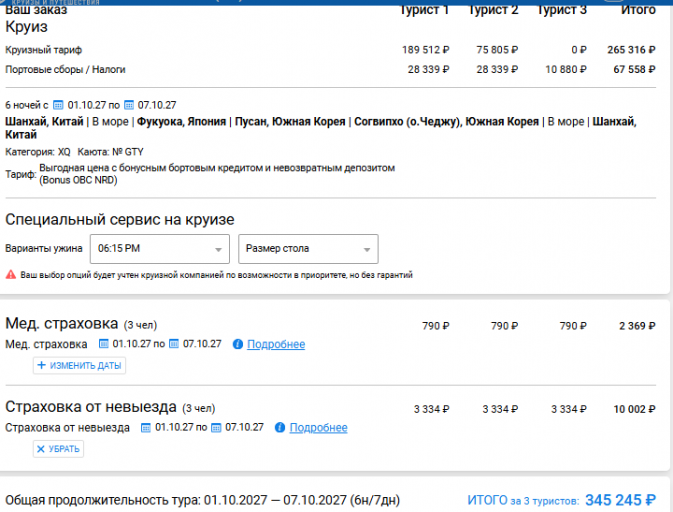The width and height of the screenshot is (673, 512).
Task: Click Каюта: № GTY text
Action: tap(110, 152)
